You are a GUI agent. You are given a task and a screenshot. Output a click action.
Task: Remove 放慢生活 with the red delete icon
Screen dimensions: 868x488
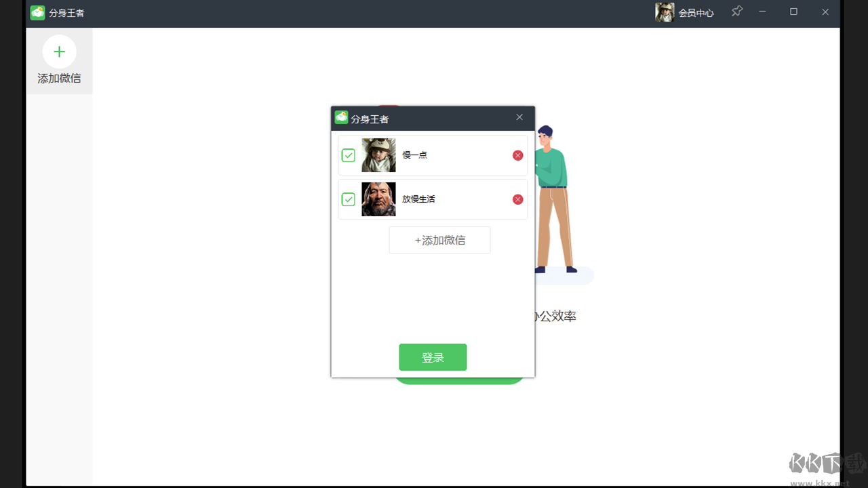point(517,199)
